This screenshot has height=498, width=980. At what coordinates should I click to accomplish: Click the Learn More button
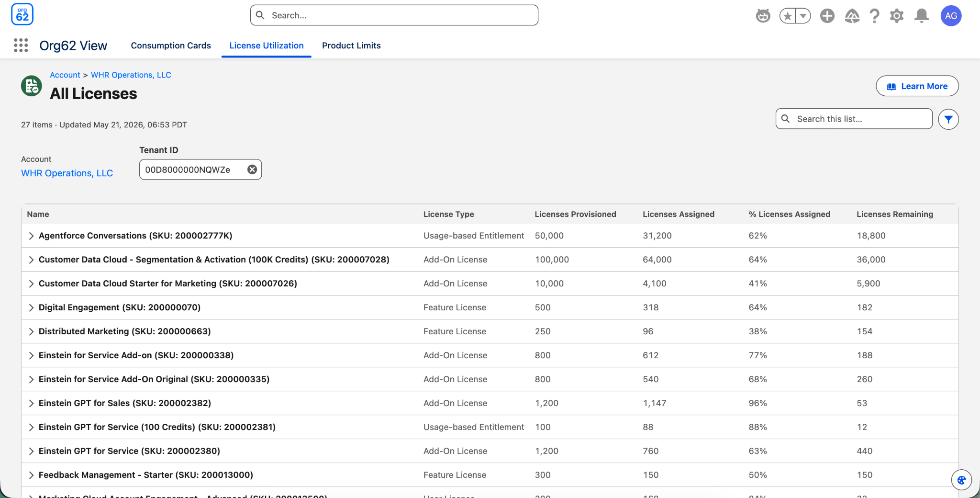917,86
